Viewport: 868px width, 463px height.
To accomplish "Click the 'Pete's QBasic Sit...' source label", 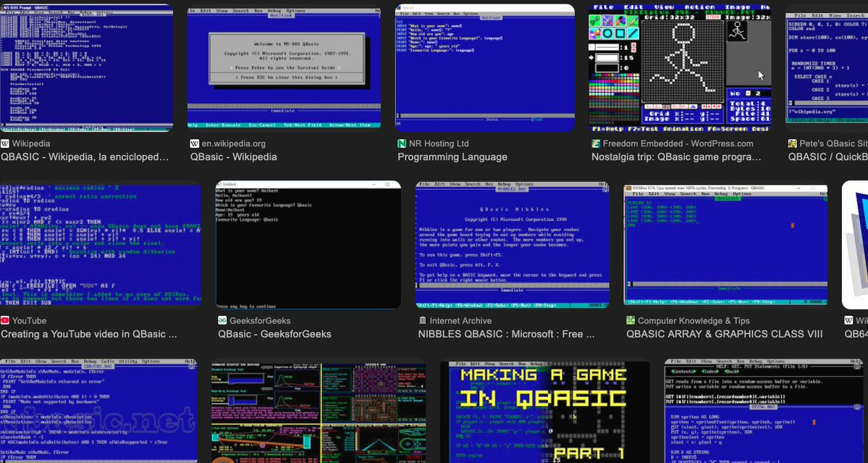I will click(x=834, y=143).
